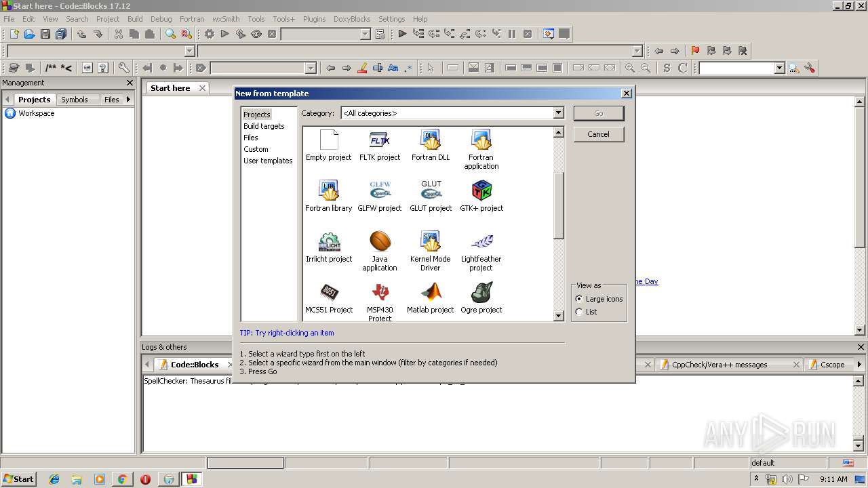Click the red flag toggle bookmark icon
The height and width of the screenshot is (488, 868).
(x=695, y=51)
